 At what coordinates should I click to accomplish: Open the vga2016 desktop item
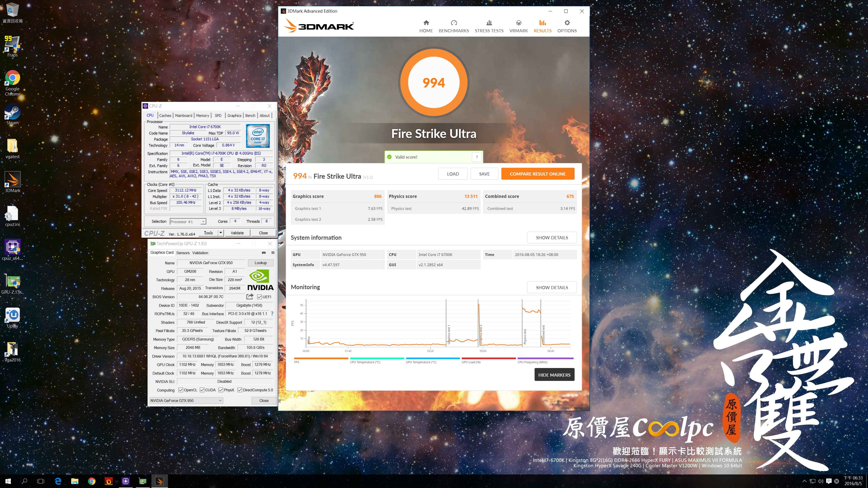[x=12, y=352]
